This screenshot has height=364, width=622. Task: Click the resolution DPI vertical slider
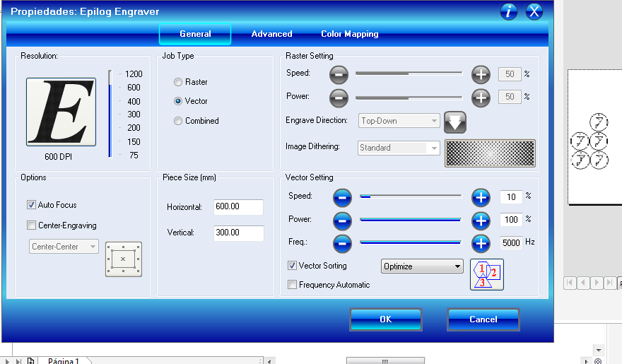point(110,115)
